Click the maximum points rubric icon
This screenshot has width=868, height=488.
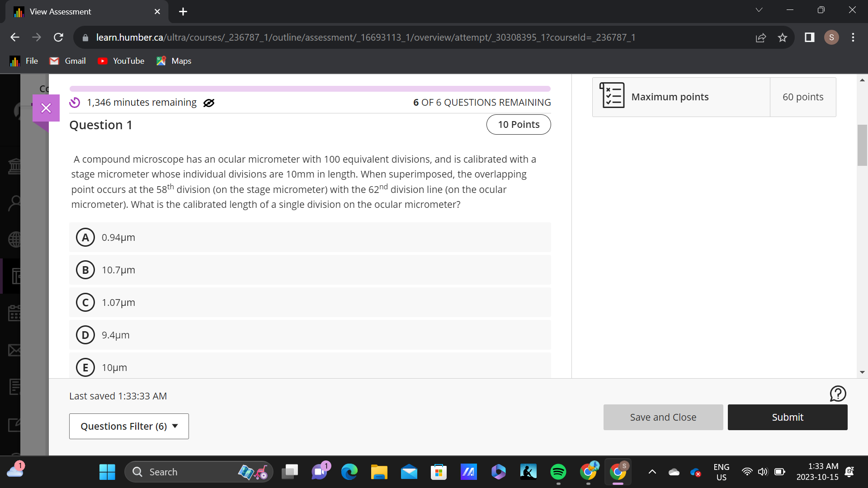pos(612,95)
